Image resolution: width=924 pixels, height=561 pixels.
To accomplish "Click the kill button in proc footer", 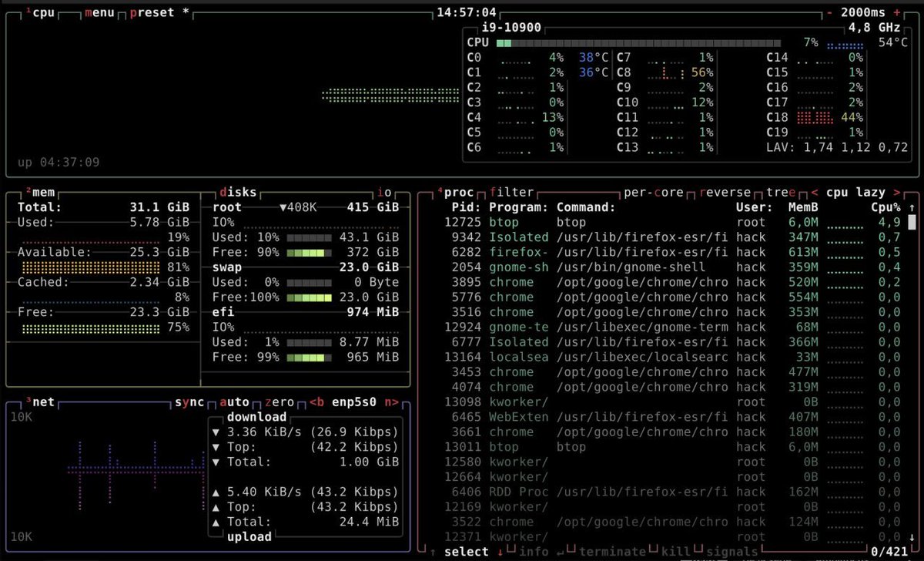I will click(675, 552).
